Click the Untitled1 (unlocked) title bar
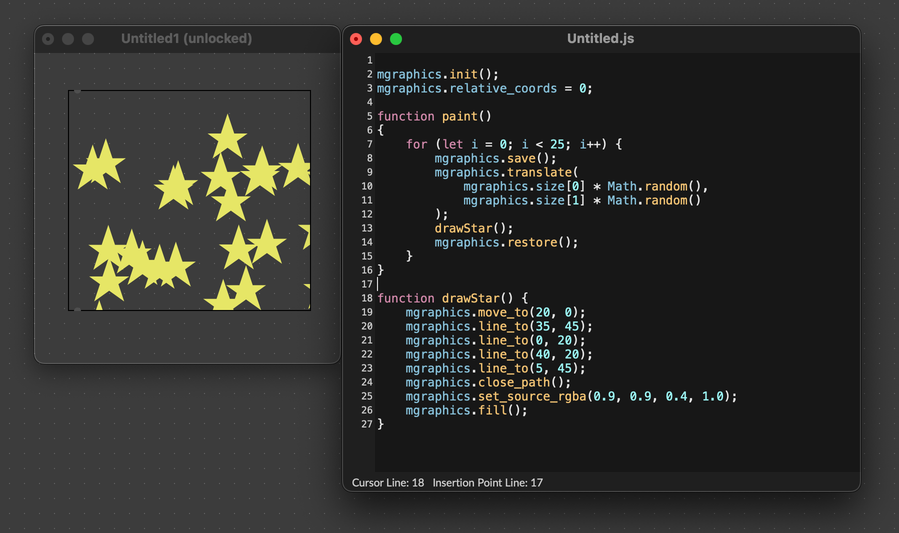 (x=186, y=39)
